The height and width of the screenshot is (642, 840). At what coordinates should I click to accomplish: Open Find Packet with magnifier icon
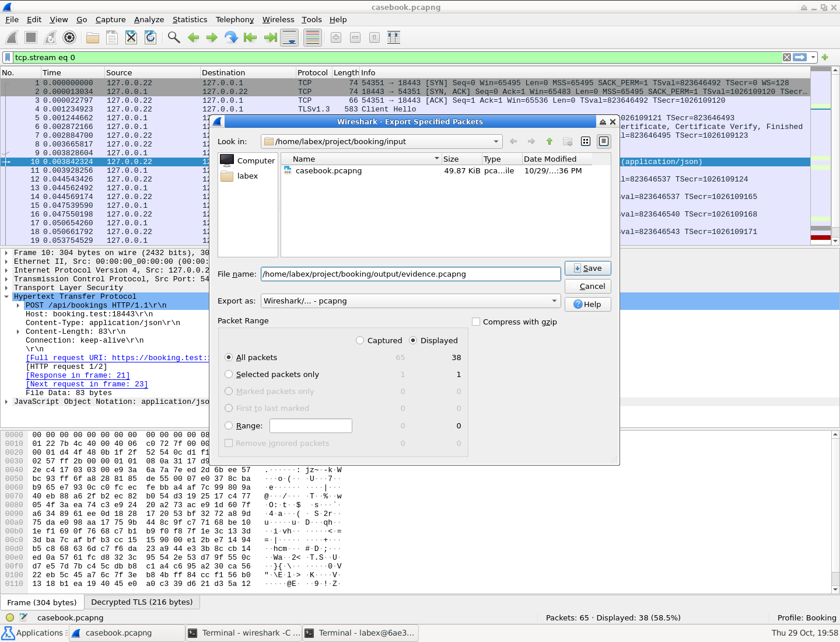click(174, 38)
